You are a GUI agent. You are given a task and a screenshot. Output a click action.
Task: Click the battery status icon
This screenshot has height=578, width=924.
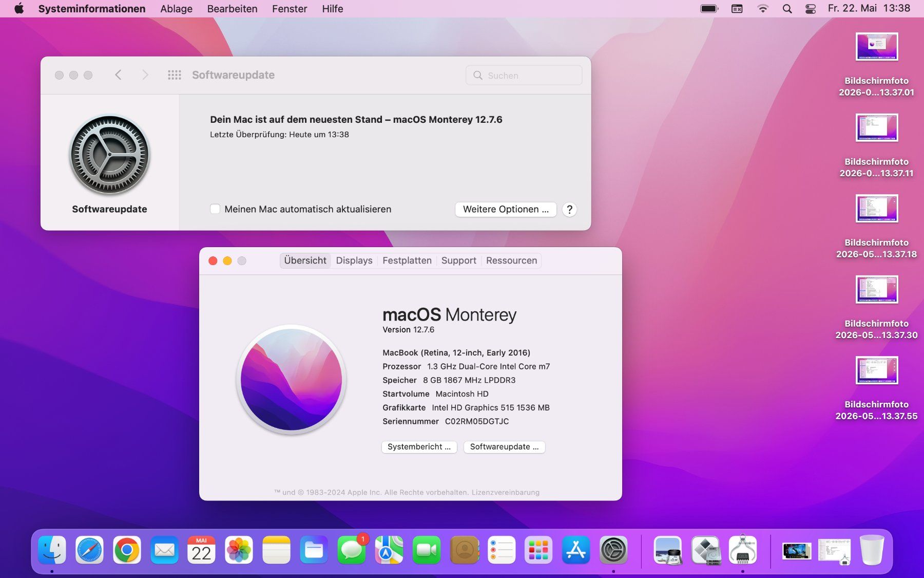[709, 9]
